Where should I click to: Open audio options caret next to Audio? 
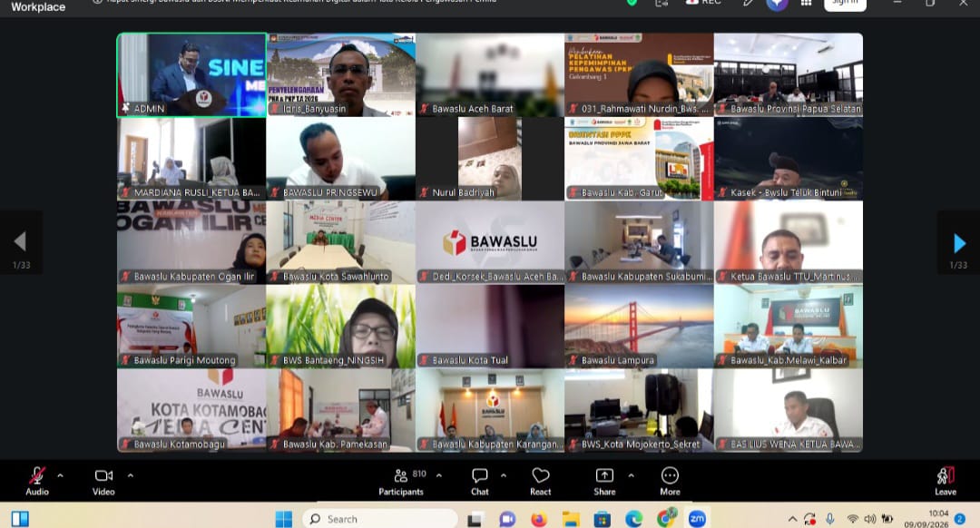coord(60,475)
